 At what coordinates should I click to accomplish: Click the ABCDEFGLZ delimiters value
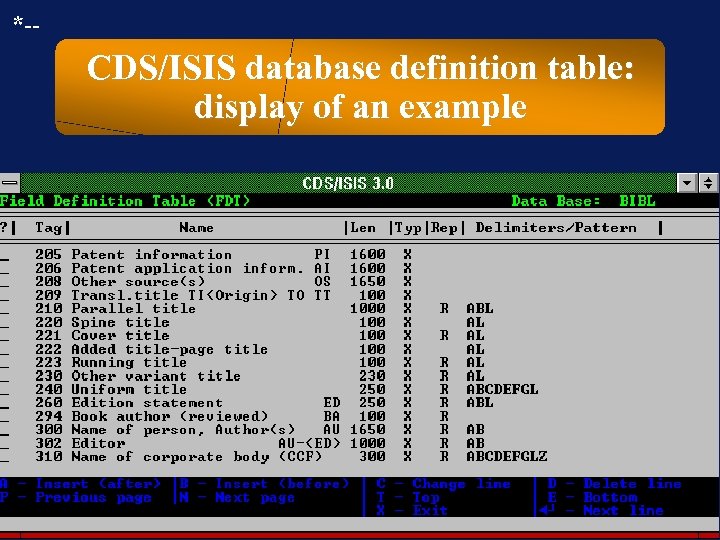(506, 456)
